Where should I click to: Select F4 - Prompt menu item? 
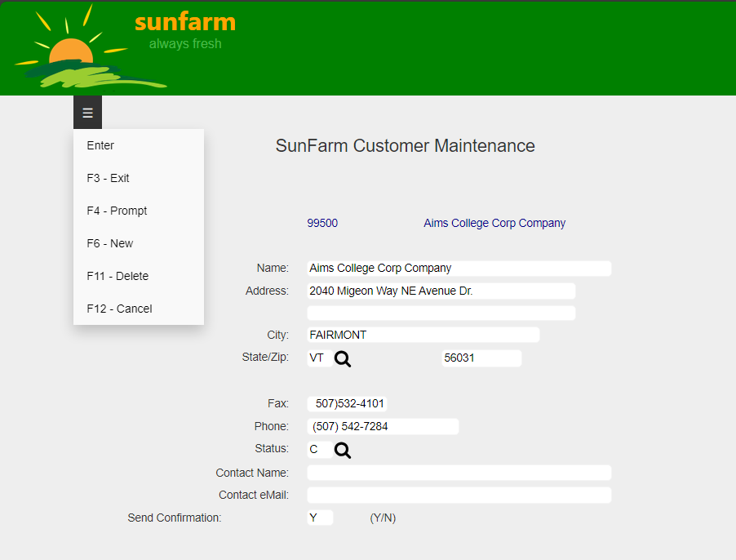coord(139,211)
